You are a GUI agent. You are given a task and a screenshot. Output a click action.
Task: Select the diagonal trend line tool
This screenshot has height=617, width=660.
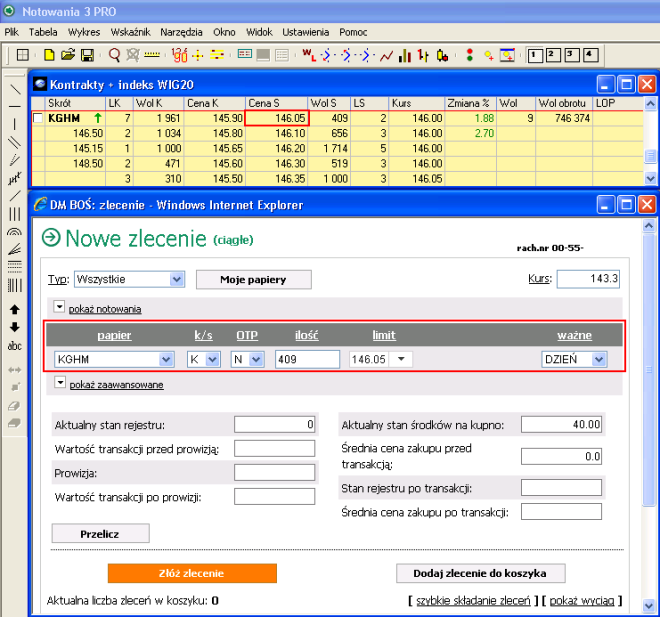pos(15,89)
